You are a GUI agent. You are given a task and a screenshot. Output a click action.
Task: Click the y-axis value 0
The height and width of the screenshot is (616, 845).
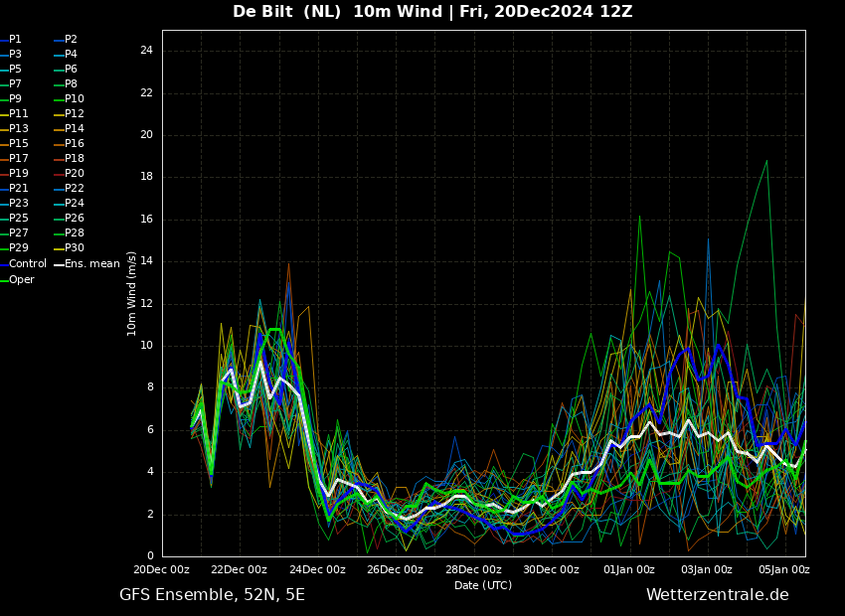coord(150,556)
